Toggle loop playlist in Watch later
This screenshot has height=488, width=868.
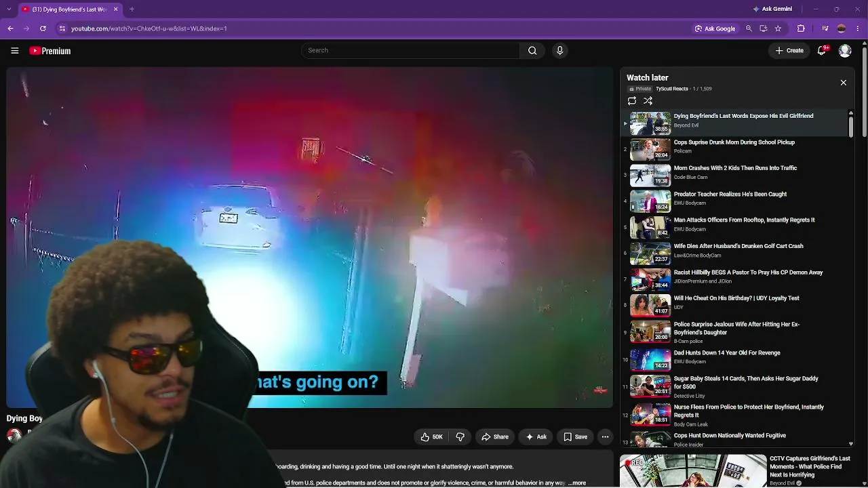tap(632, 101)
